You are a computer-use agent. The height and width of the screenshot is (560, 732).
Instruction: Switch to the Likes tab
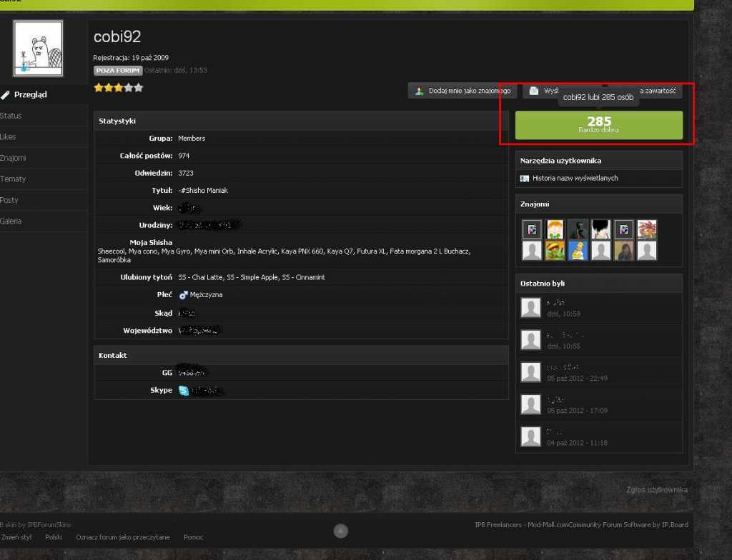[x=9, y=136]
